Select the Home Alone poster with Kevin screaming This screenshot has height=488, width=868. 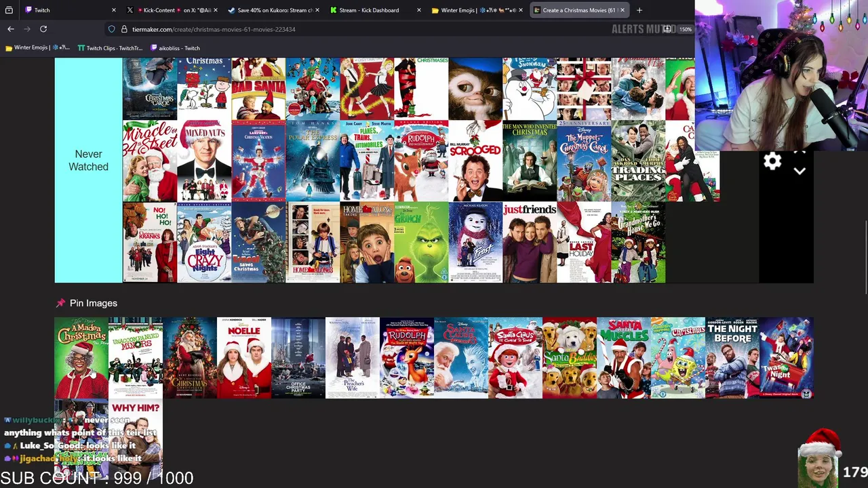pyautogui.click(x=367, y=242)
